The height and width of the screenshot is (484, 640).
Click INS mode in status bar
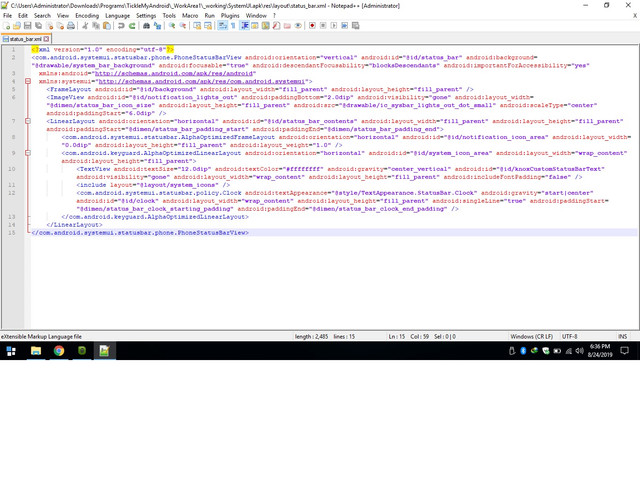click(622, 337)
